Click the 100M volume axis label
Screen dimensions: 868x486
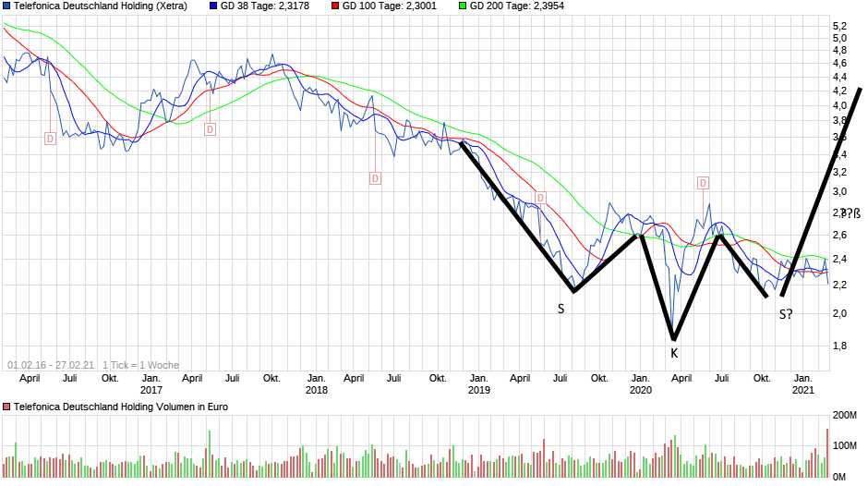845,445
